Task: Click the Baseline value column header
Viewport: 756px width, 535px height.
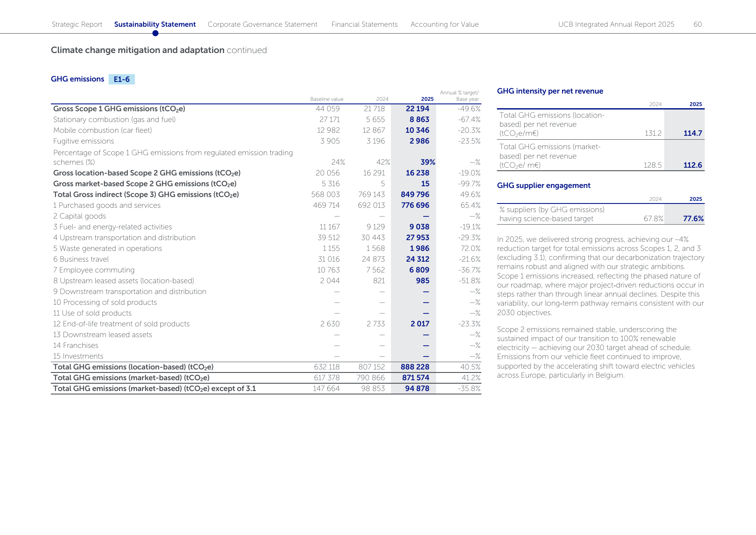Action: click(x=327, y=99)
